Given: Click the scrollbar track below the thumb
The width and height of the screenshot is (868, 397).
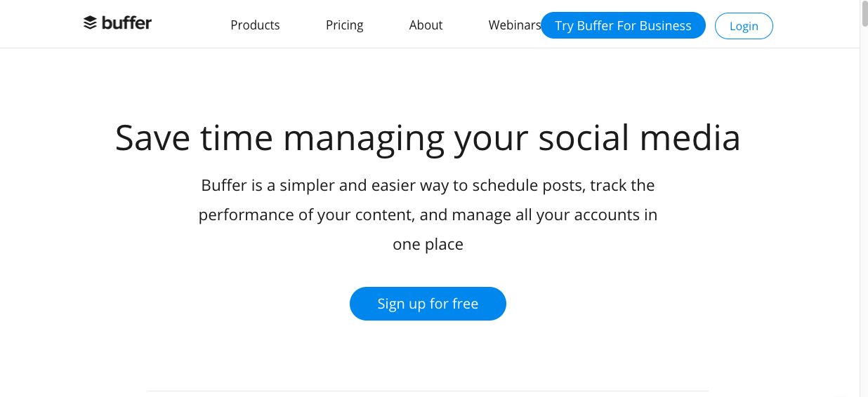Looking at the screenshot, I should [864, 210].
